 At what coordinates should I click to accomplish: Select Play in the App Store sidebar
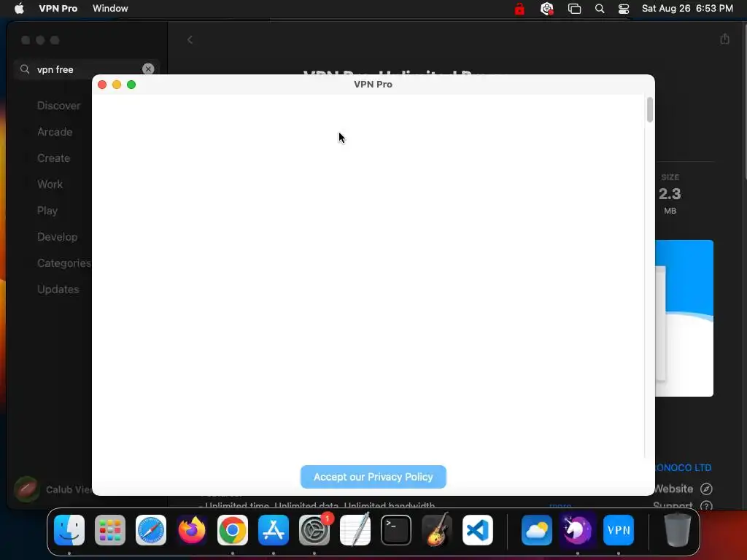(47, 211)
